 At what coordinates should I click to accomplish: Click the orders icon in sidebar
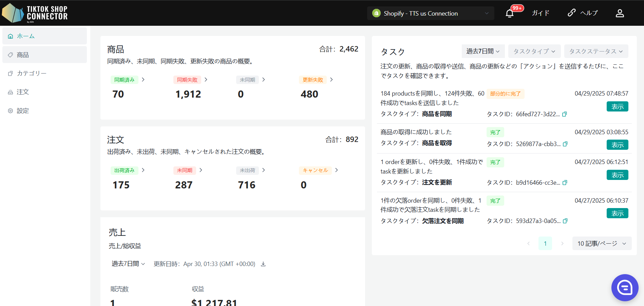pos(11,92)
